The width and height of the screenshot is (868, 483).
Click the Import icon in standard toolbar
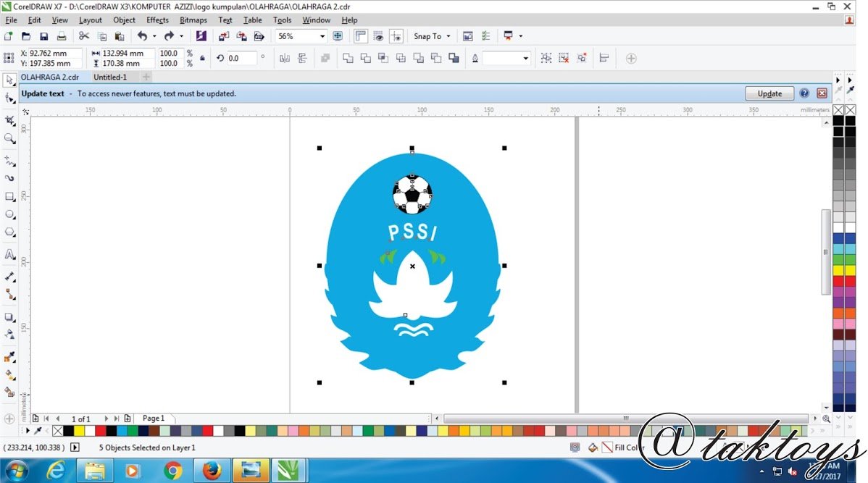224,36
